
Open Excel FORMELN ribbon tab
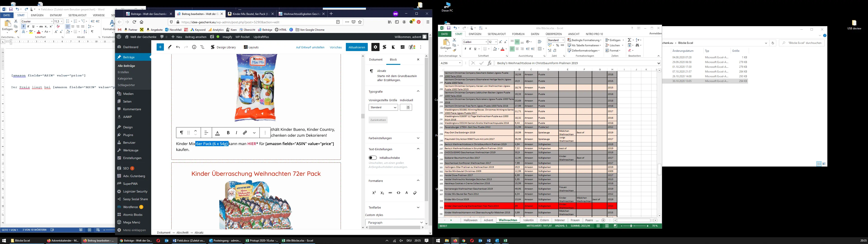click(518, 34)
